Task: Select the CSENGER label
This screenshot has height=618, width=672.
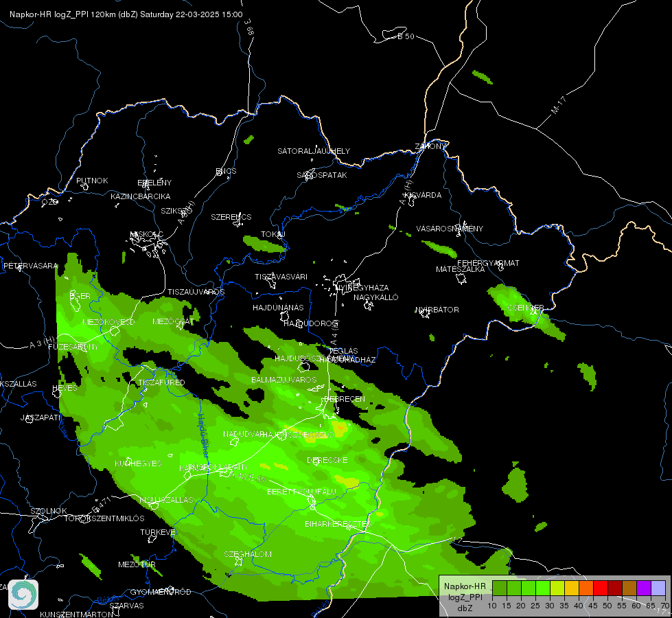Action: click(525, 308)
